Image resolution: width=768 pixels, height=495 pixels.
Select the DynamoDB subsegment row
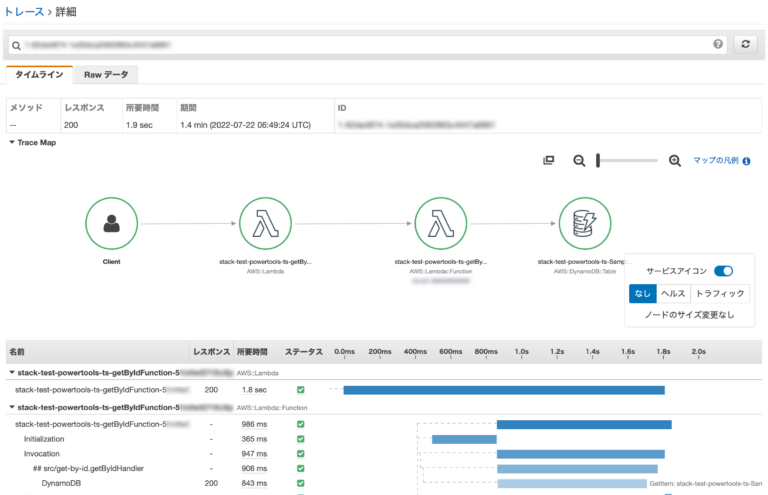(61, 483)
